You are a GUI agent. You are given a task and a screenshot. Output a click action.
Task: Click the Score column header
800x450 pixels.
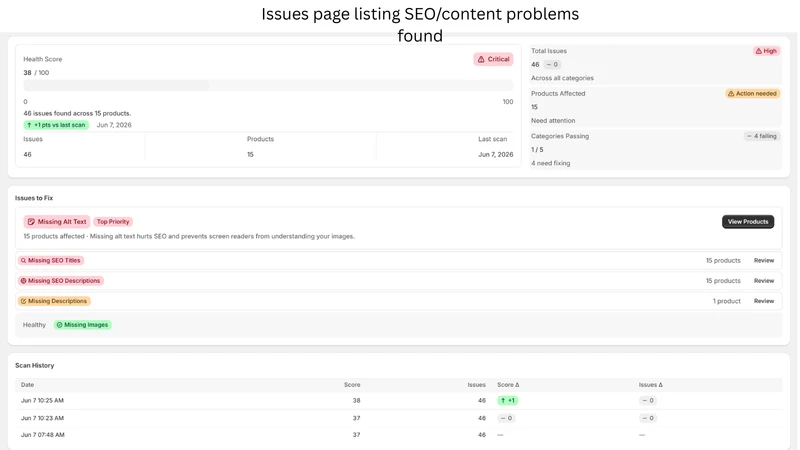coord(352,385)
